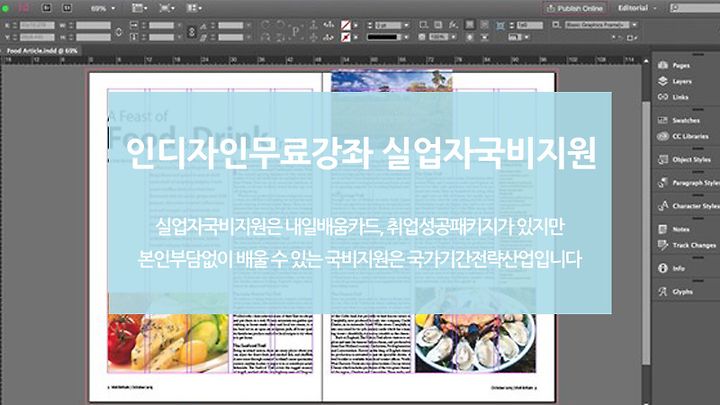Click the 'A Feast of' heading text
The width and height of the screenshot is (720, 405).
(138, 117)
